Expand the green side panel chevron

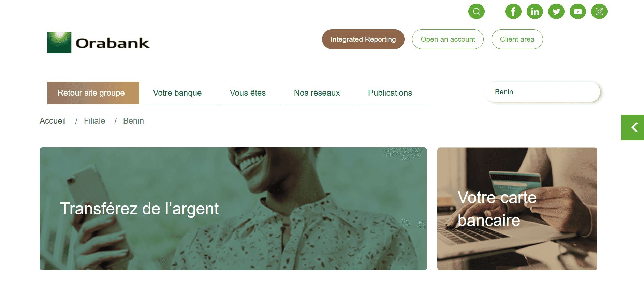click(633, 127)
